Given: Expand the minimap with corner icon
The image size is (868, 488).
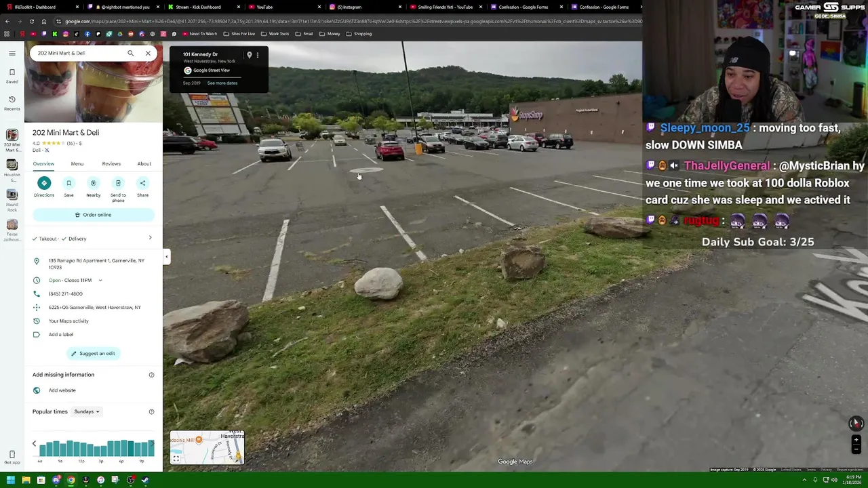Looking at the screenshot, I should [176, 459].
